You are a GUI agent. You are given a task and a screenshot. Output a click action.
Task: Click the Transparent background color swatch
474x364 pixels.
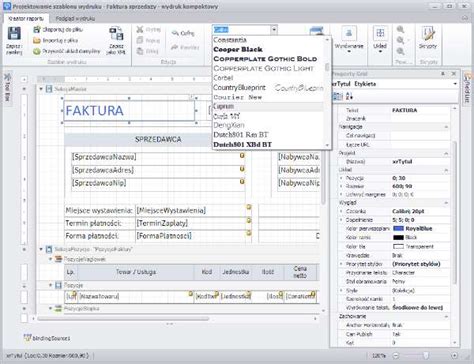(x=398, y=247)
